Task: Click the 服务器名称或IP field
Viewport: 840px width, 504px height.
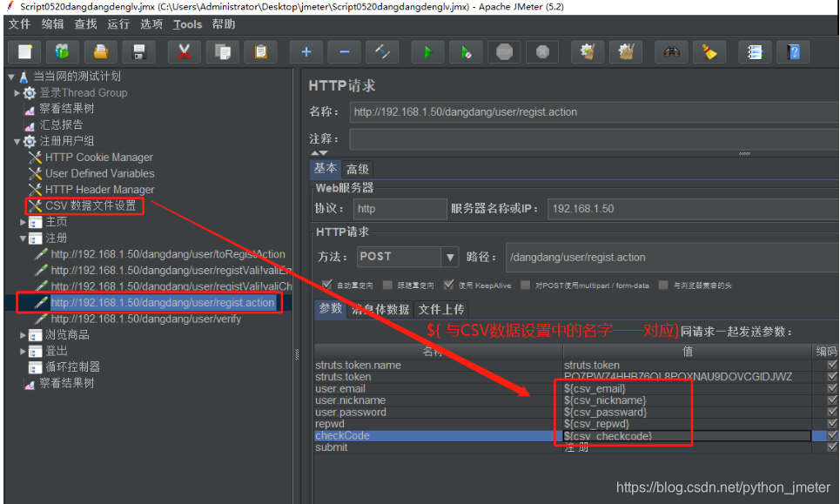Action: 693,209
